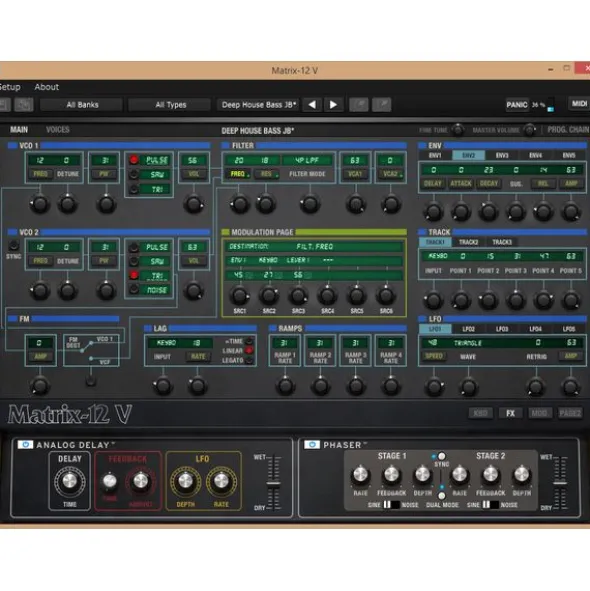
Task: Click the Analog Delay LFO Rate knob
Action: click(x=221, y=481)
